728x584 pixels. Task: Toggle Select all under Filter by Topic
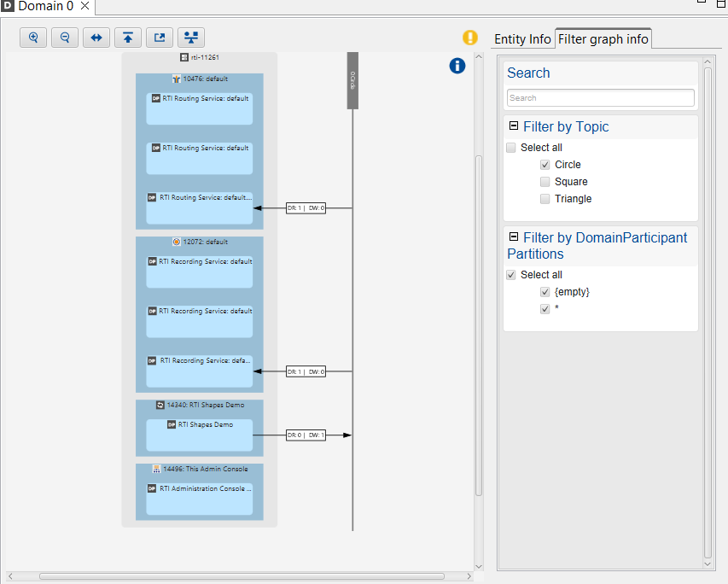point(510,147)
